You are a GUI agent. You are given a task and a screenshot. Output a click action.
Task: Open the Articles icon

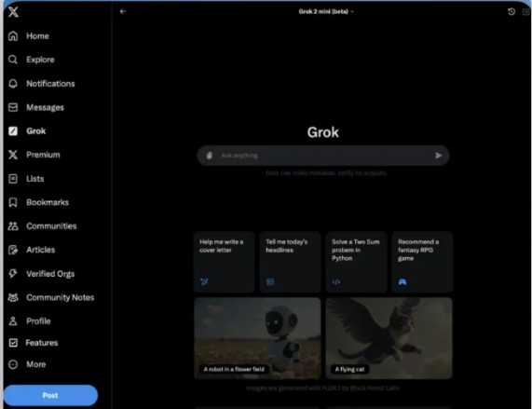pos(13,250)
